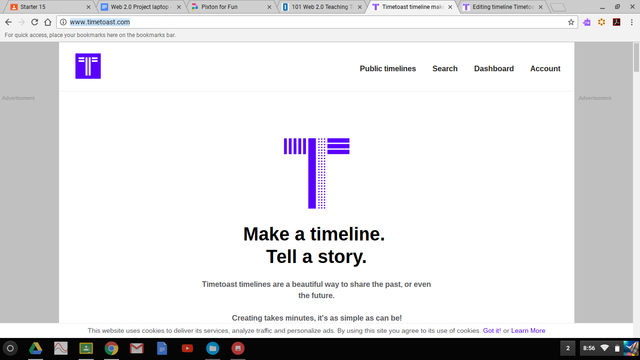
Task: Click the large Timetoast T graphic
Action: pos(317,173)
